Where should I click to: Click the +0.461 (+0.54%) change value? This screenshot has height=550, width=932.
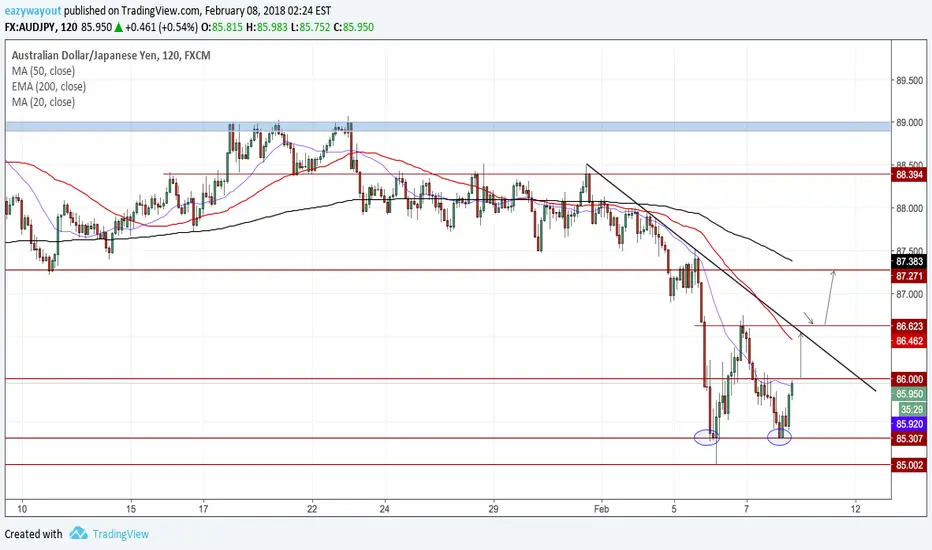[x=161, y=27]
